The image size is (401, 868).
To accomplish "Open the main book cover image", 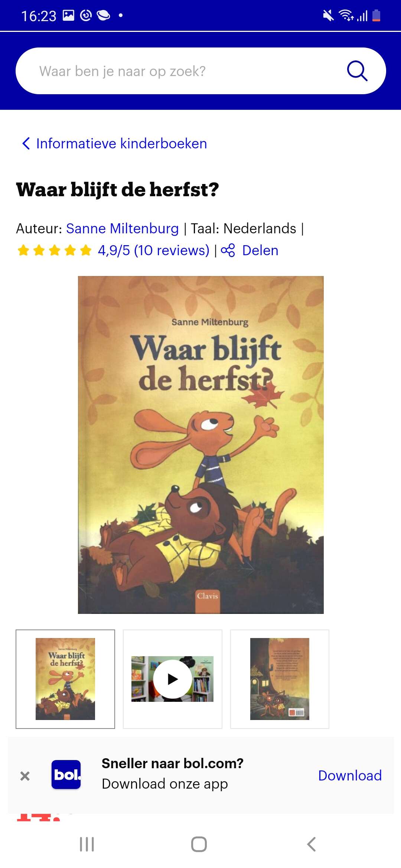I will click(x=201, y=445).
